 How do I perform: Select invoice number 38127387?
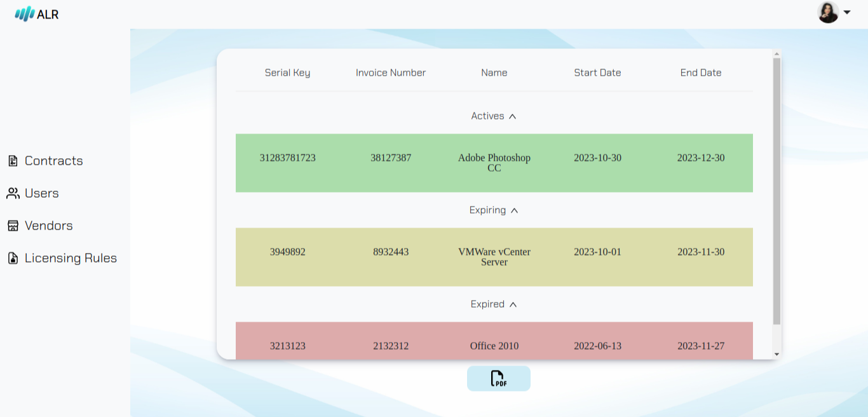pos(391,158)
